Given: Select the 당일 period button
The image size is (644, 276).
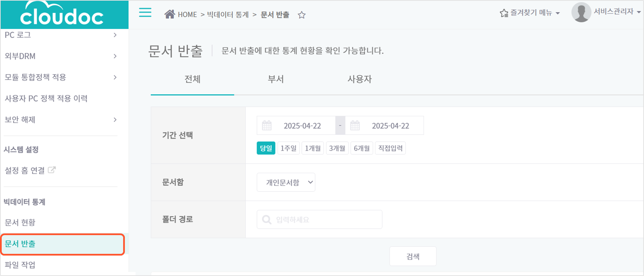Looking at the screenshot, I should click(x=266, y=148).
